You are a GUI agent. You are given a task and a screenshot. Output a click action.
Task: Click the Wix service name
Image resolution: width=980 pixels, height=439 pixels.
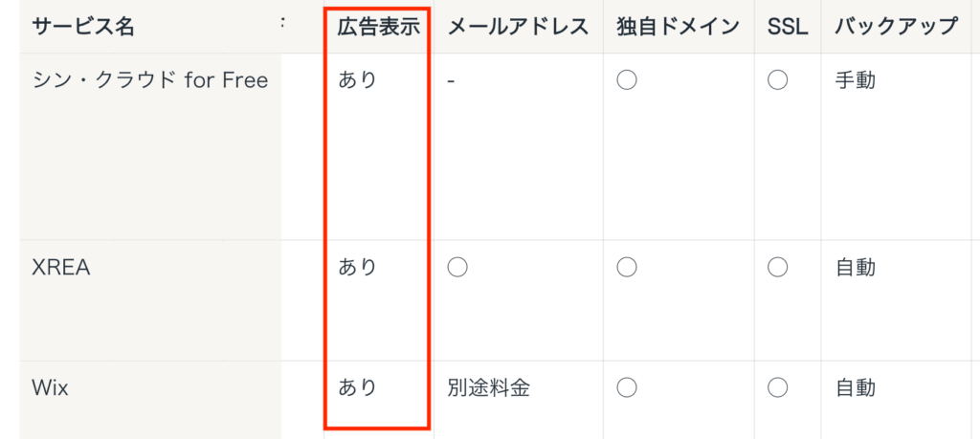coord(50,387)
